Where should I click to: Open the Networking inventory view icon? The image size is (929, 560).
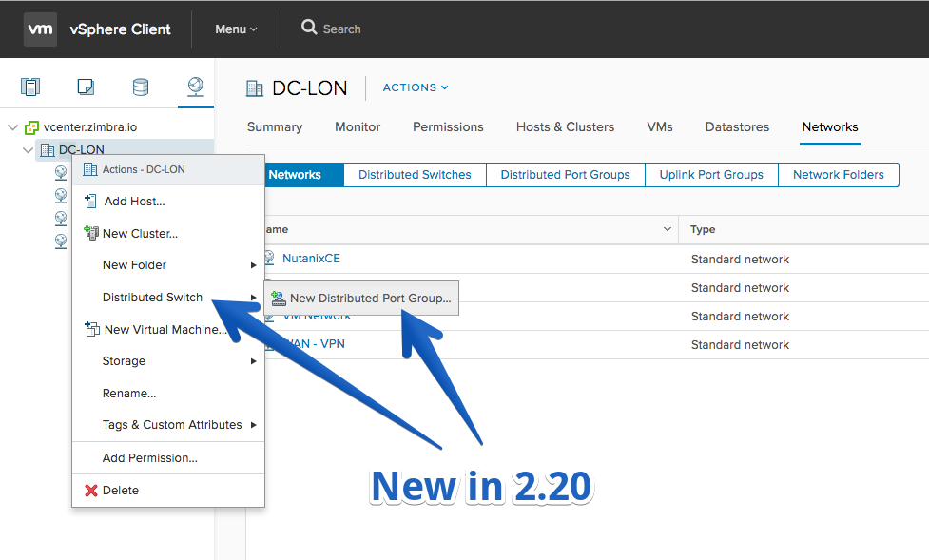(196, 87)
